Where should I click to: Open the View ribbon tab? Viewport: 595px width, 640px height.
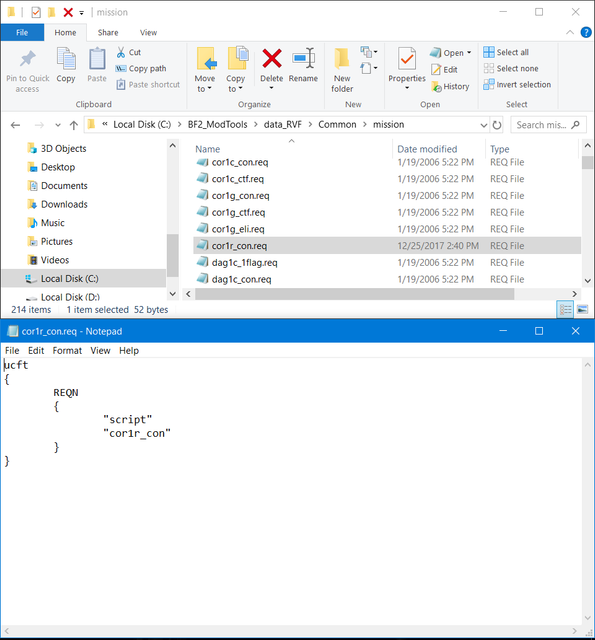148,33
